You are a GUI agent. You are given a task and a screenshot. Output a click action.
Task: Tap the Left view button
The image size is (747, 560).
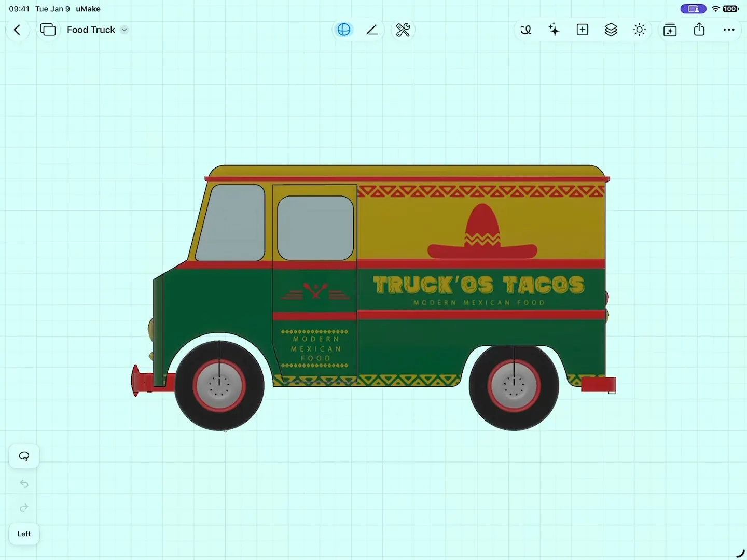pos(24,534)
